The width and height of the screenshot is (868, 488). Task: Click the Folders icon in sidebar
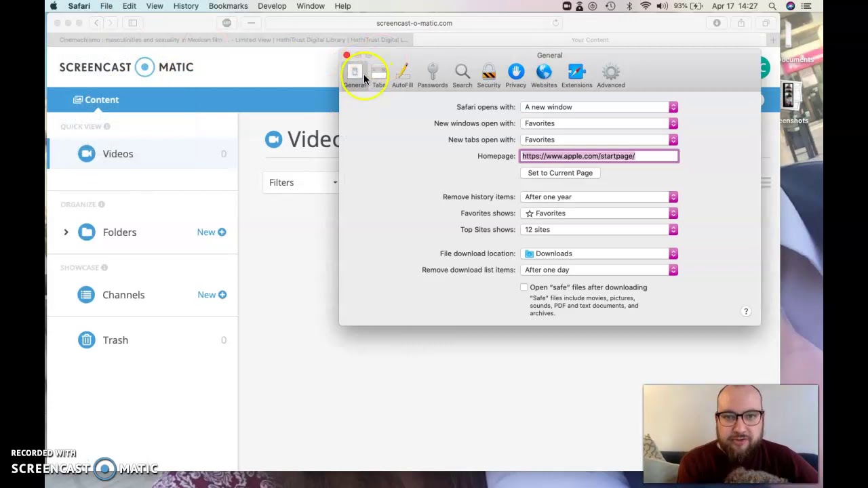(x=86, y=232)
